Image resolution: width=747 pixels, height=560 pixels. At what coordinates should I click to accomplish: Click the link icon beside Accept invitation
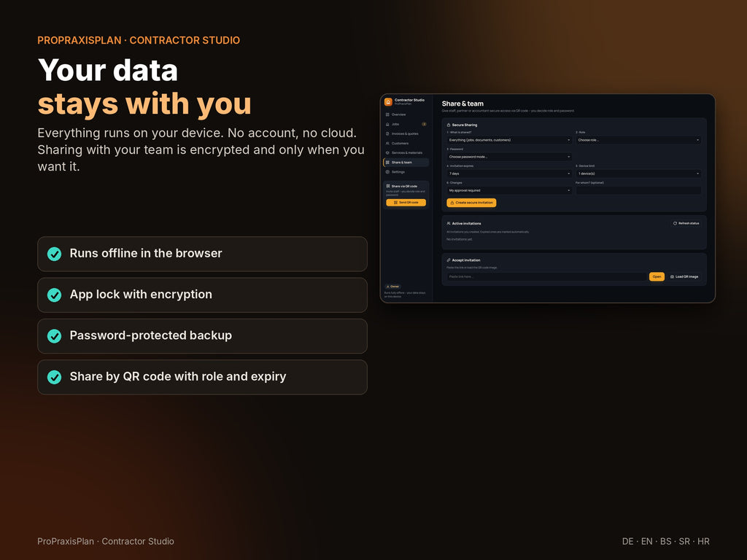449,260
